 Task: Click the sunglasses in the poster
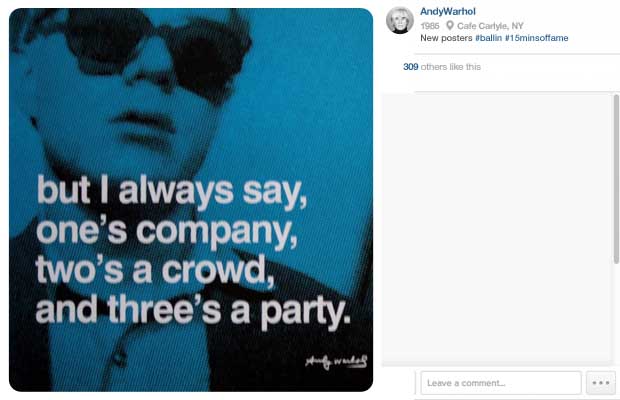point(158,47)
